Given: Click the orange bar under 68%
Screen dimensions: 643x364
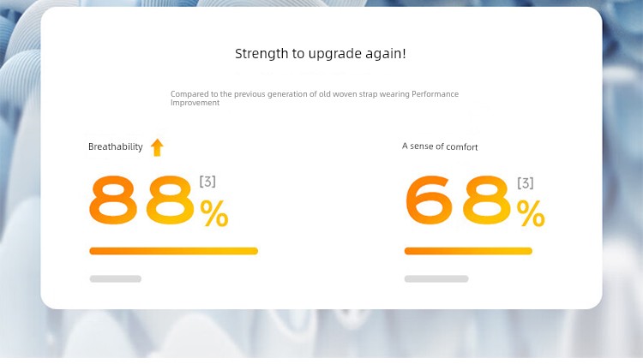Looking at the screenshot, I should tap(468, 251).
